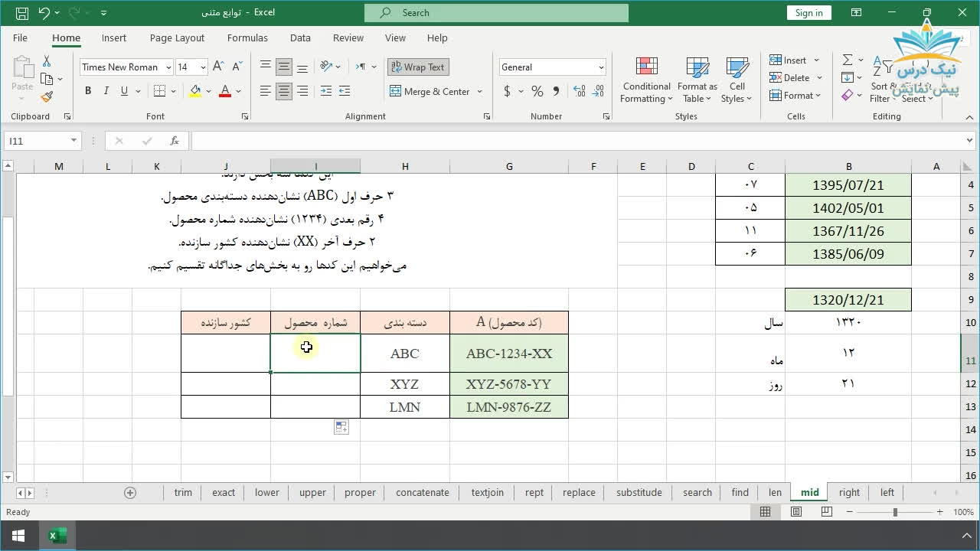
Task: Open the File menu
Action: click(21, 37)
